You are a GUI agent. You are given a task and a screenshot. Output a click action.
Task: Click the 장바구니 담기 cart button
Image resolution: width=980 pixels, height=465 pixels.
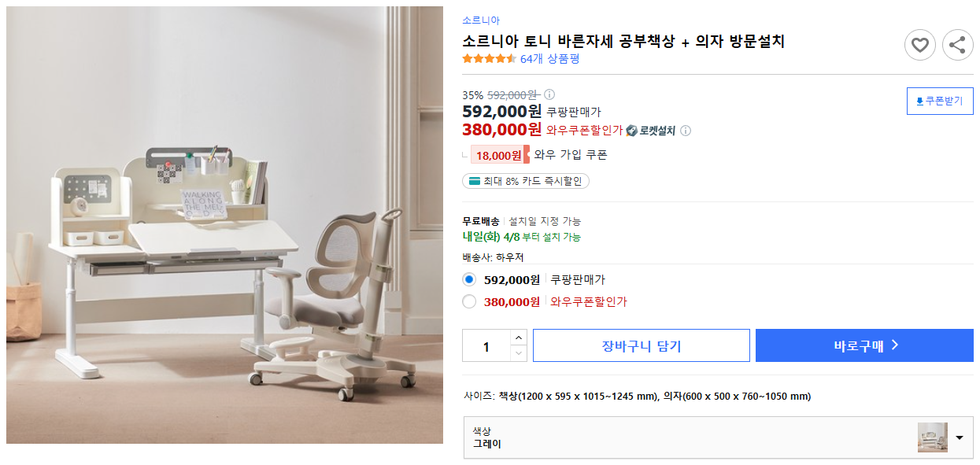[641, 345]
